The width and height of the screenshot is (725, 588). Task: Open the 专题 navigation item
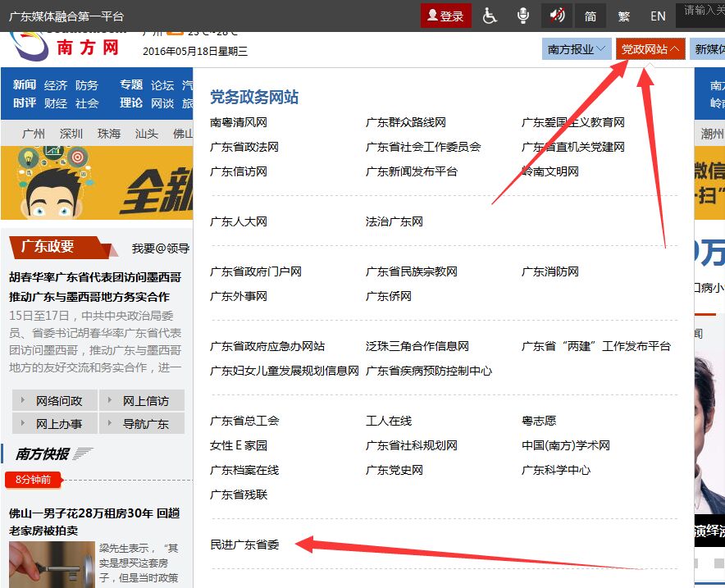pos(131,84)
